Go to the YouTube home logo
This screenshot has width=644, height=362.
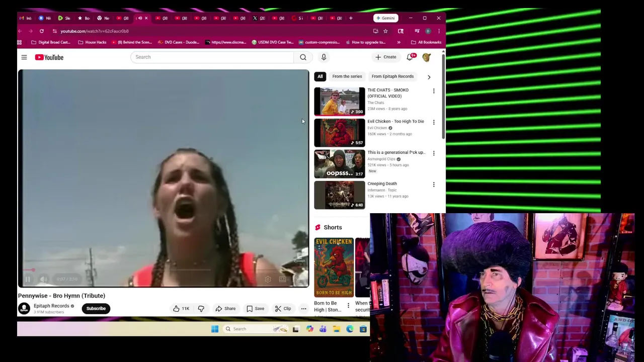pyautogui.click(x=49, y=57)
